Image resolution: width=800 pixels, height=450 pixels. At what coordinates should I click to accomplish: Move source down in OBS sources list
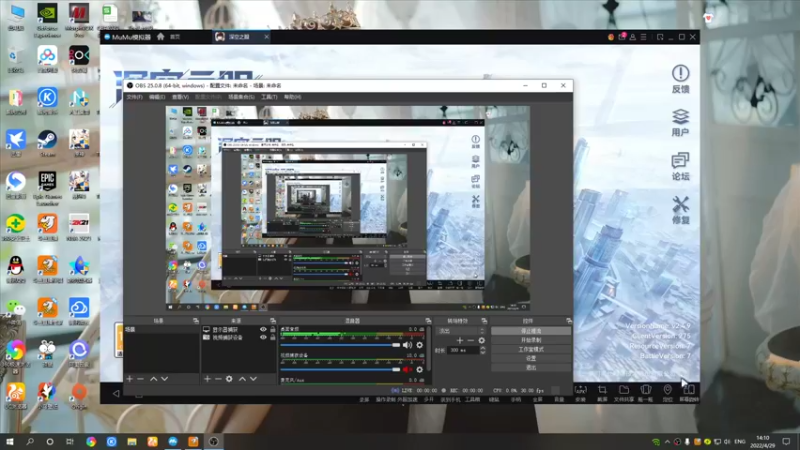pyautogui.click(x=253, y=379)
